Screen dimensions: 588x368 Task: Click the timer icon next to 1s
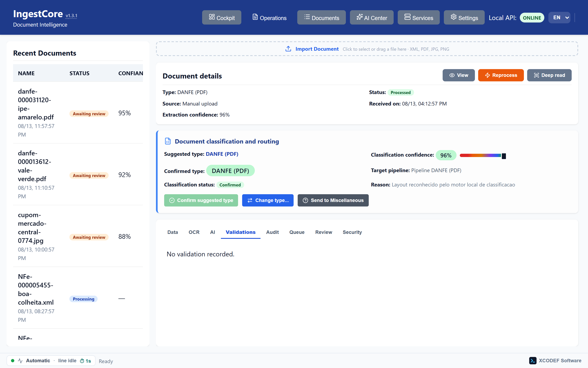pyautogui.click(x=82, y=361)
